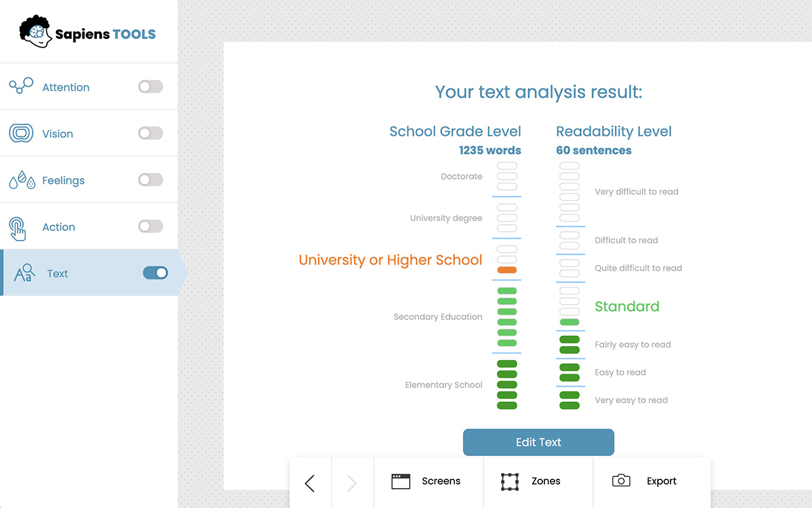Click the Zones selection icon
The width and height of the screenshot is (812, 508).
click(510, 481)
